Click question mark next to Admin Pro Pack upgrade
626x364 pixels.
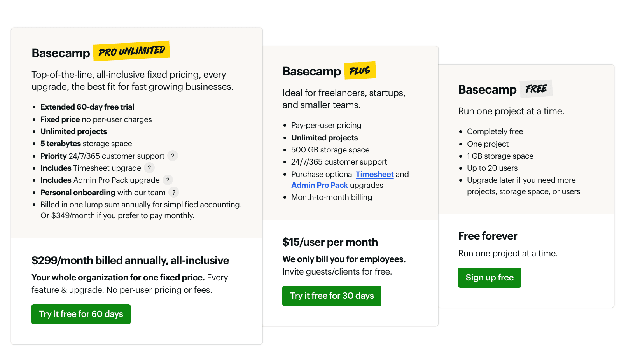pyautogui.click(x=168, y=180)
